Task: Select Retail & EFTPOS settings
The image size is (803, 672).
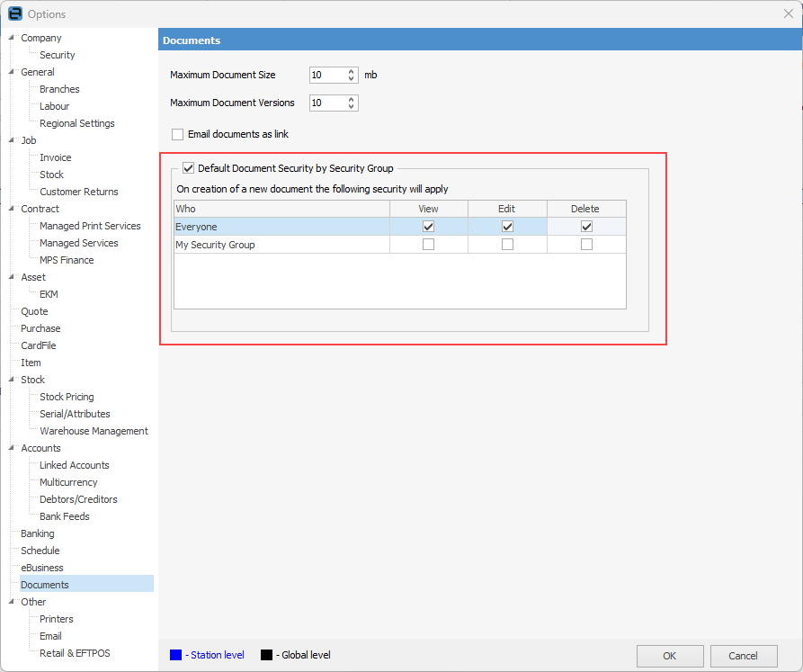Action: 75,653
